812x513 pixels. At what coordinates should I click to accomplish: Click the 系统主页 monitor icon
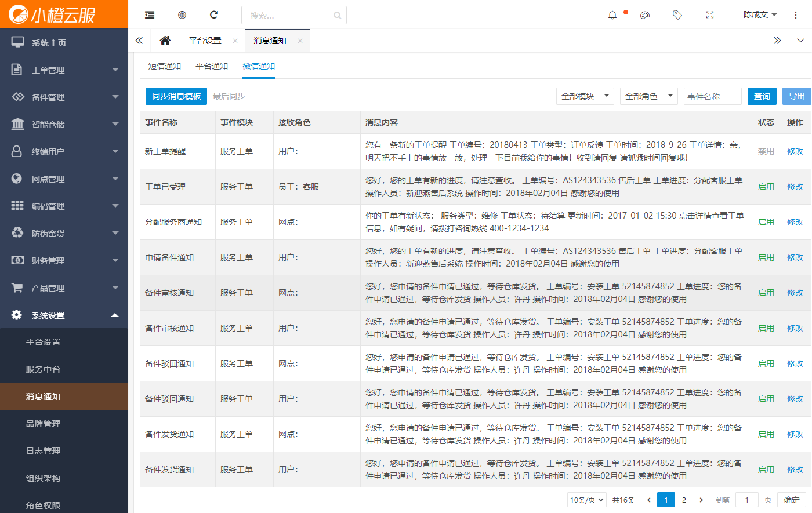tap(17, 42)
